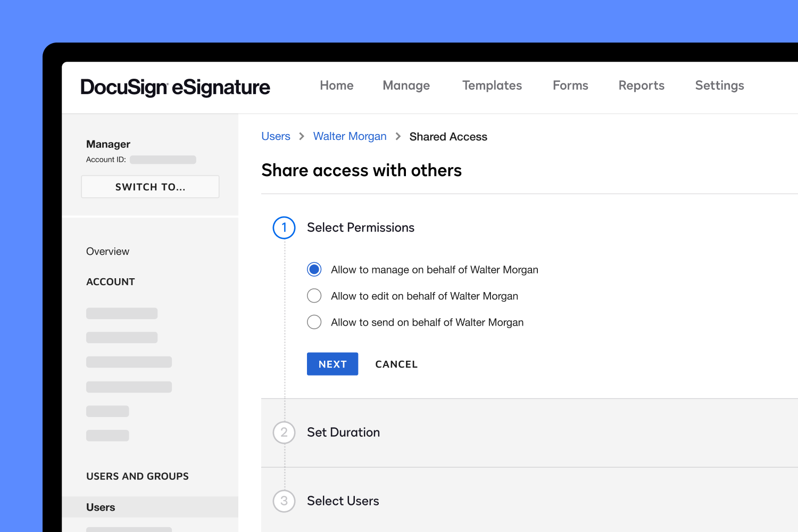Open the SWITCH TO... account selector

pyautogui.click(x=150, y=187)
